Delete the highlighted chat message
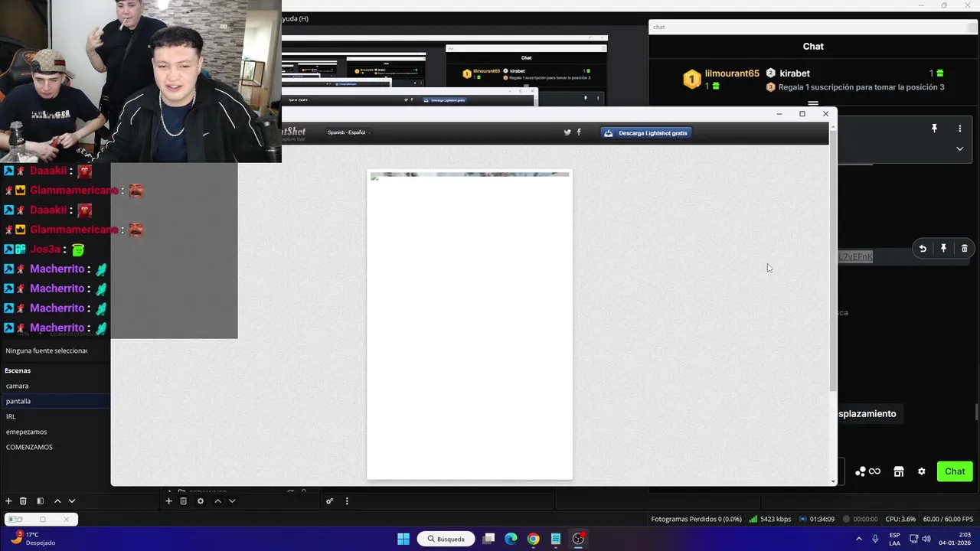This screenshot has height=551, width=980. (964, 249)
